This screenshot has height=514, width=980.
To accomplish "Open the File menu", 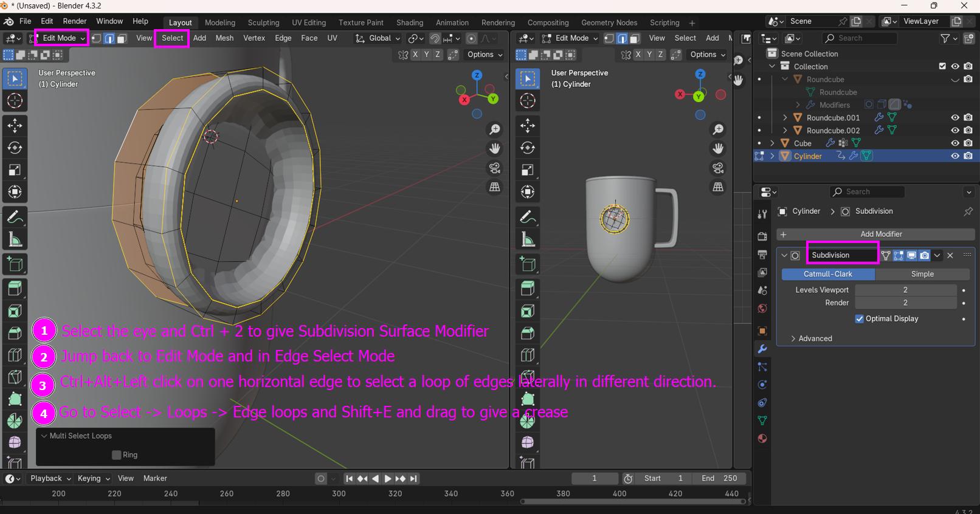I will (26, 21).
